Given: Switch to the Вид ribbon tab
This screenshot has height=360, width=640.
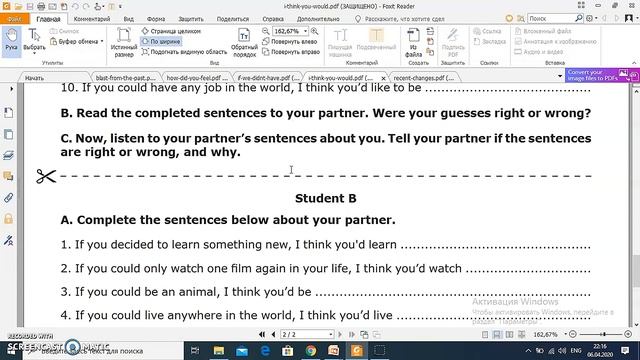Looking at the screenshot, I should click(129, 19).
